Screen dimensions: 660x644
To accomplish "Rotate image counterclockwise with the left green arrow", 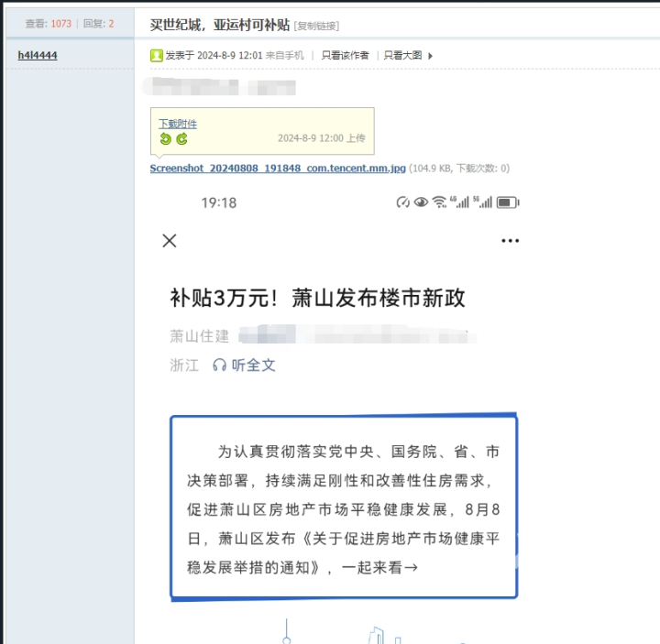I will (x=165, y=138).
